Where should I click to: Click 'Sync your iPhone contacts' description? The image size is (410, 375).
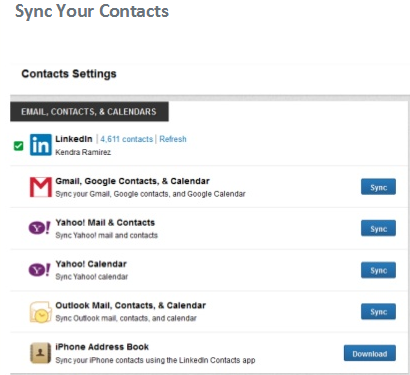[x=155, y=360]
